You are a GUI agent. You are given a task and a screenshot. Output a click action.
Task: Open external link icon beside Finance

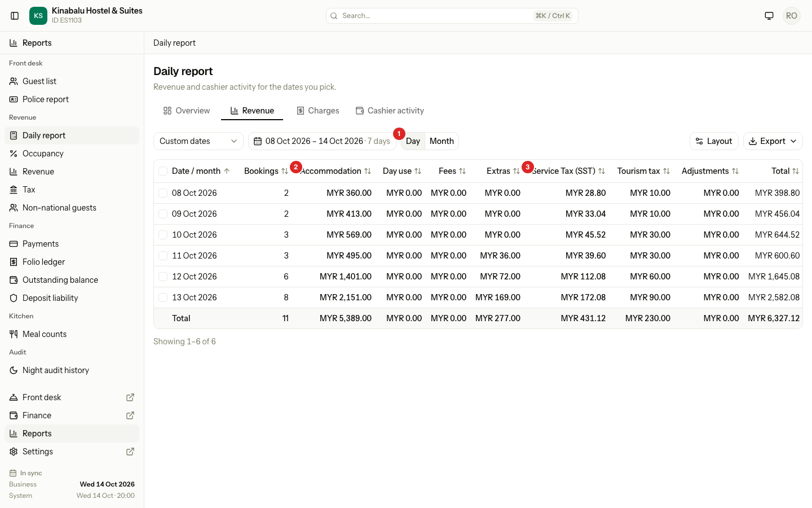130,415
